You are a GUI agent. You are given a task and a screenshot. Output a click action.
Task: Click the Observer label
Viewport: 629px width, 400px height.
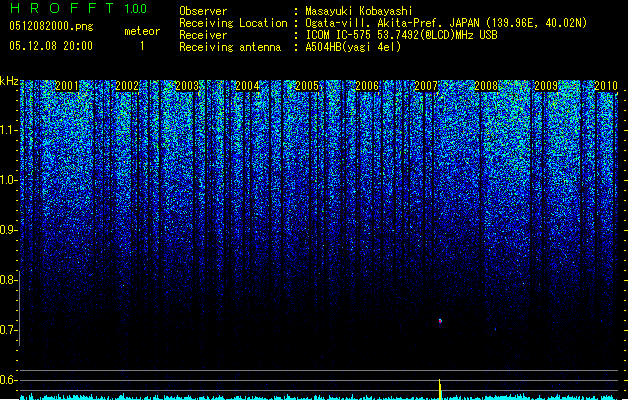(x=203, y=11)
